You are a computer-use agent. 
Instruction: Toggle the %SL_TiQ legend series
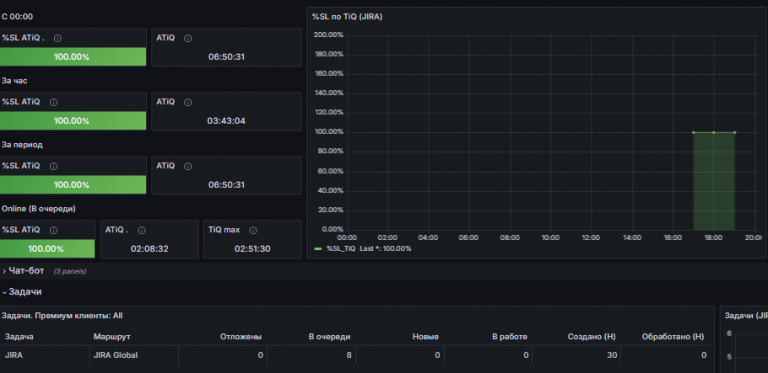point(341,249)
